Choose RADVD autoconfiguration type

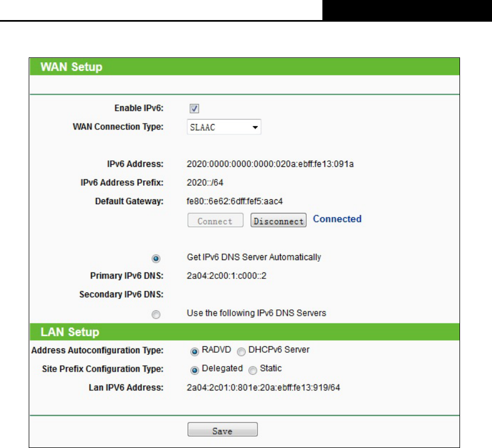click(195, 352)
